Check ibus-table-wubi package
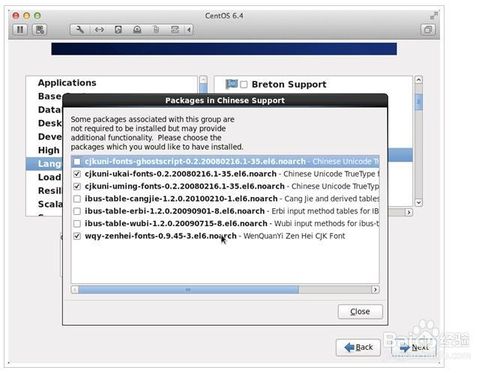The height and width of the screenshot is (373, 500). coord(77,223)
